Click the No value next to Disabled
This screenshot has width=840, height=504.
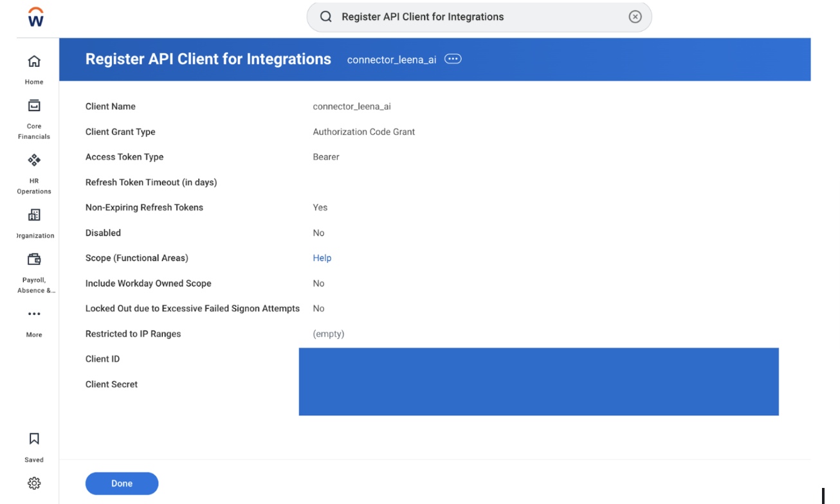[x=319, y=233]
